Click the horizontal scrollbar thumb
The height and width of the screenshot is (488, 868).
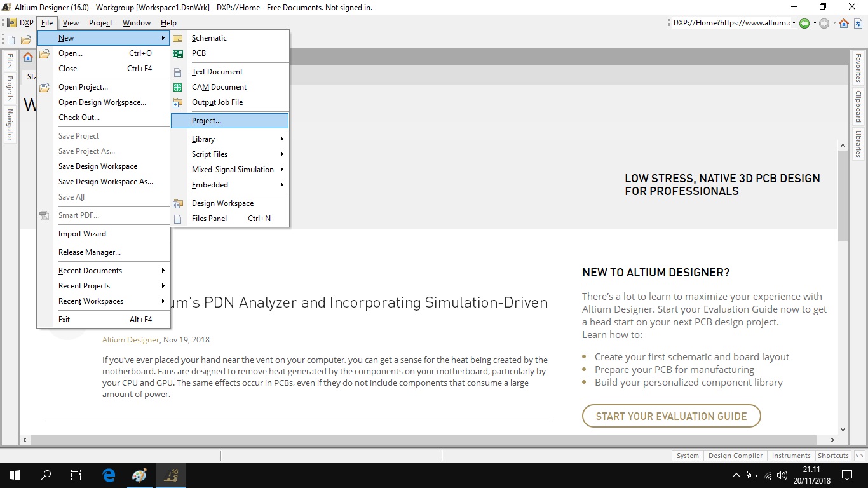pyautogui.click(x=422, y=440)
